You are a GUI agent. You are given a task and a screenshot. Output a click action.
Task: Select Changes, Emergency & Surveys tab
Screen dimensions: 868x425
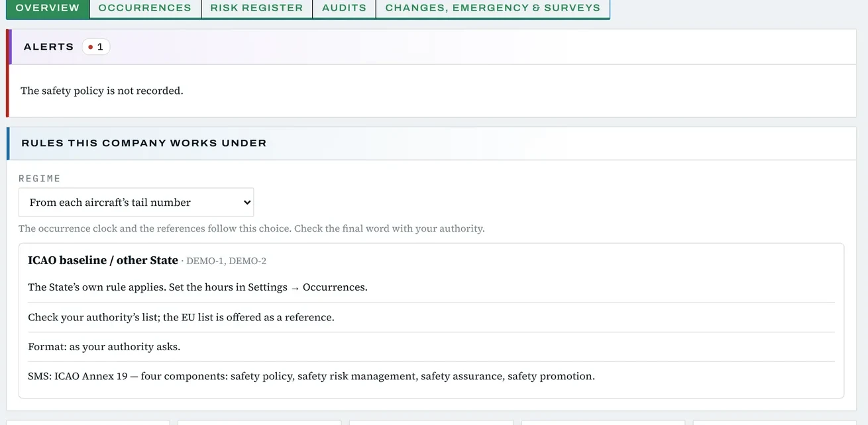[492, 8]
